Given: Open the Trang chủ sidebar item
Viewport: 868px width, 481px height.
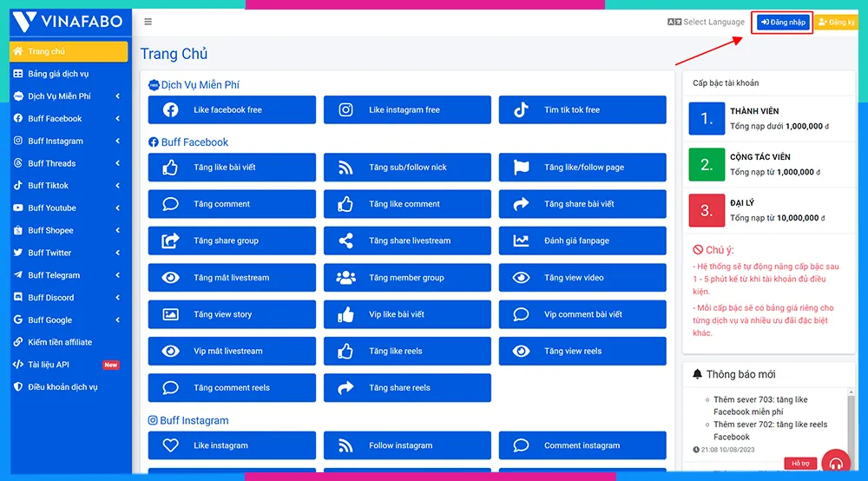Looking at the screenshot, I should (69, 51).
